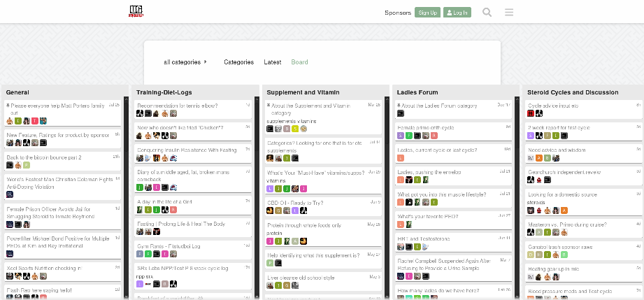The image size is (644, 300).
Task: Click first avatar under CBD Oil topic
Action: 269,210
